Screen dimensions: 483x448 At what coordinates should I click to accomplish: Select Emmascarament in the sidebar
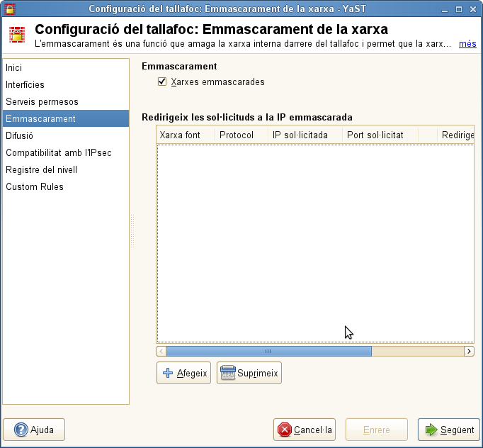pos(40,118)
